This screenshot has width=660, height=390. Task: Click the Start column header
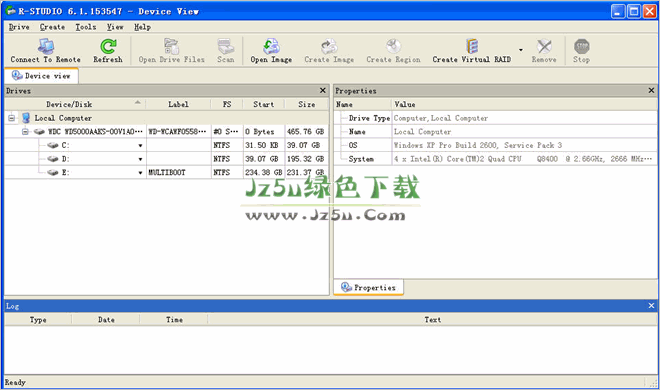coord(263,104)
